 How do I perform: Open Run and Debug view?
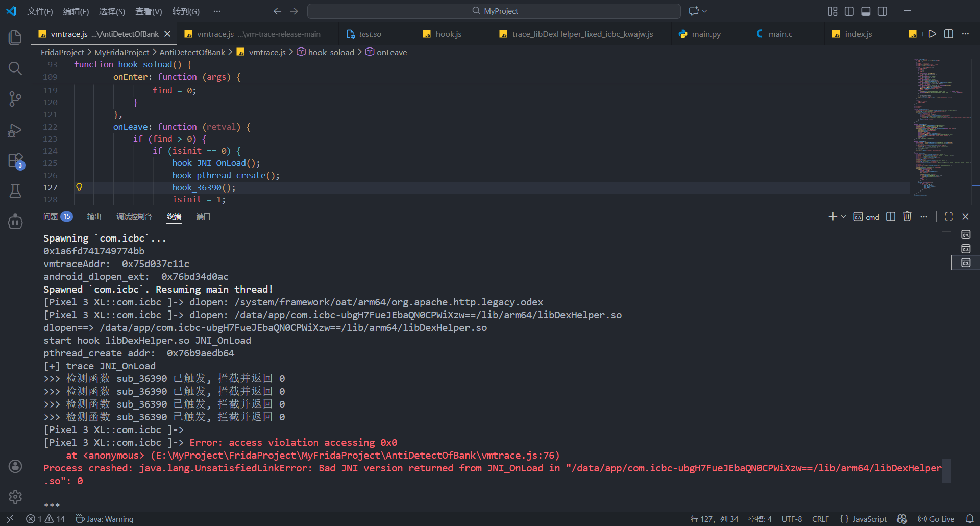[x=15, y=130]
